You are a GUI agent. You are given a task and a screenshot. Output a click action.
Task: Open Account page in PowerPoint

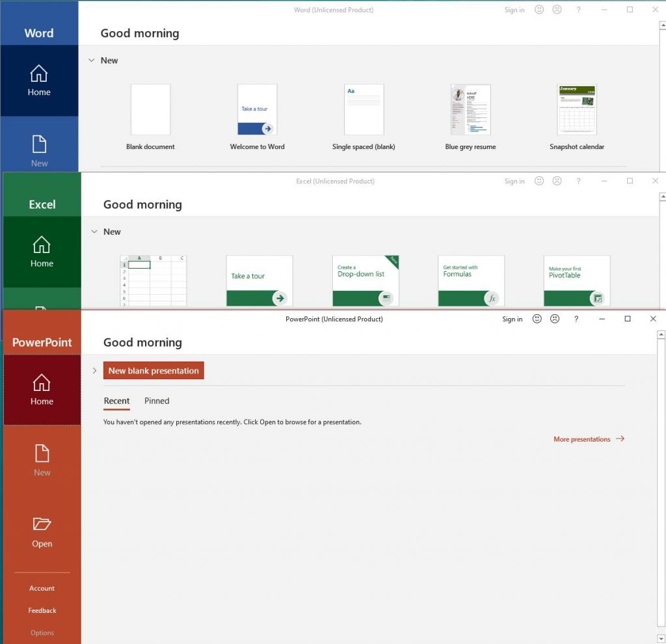click(x=42, y=588)
